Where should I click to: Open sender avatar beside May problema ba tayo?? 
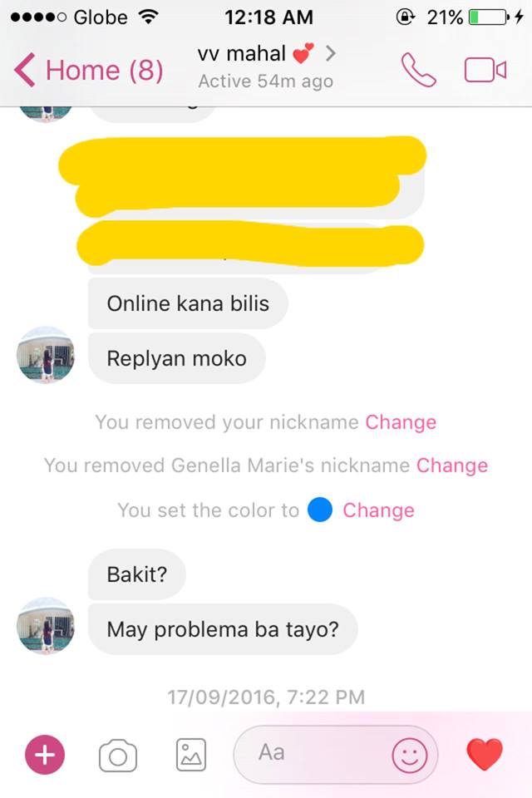tap(46, 625)
